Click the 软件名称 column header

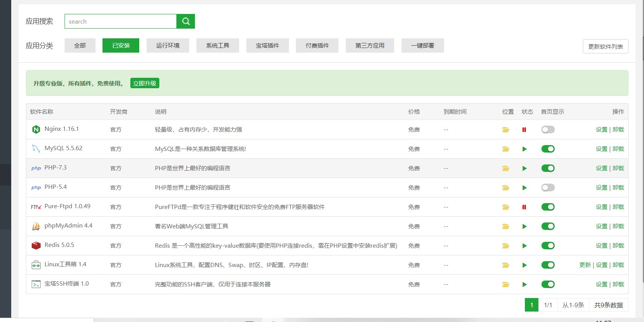coord(41,111)
